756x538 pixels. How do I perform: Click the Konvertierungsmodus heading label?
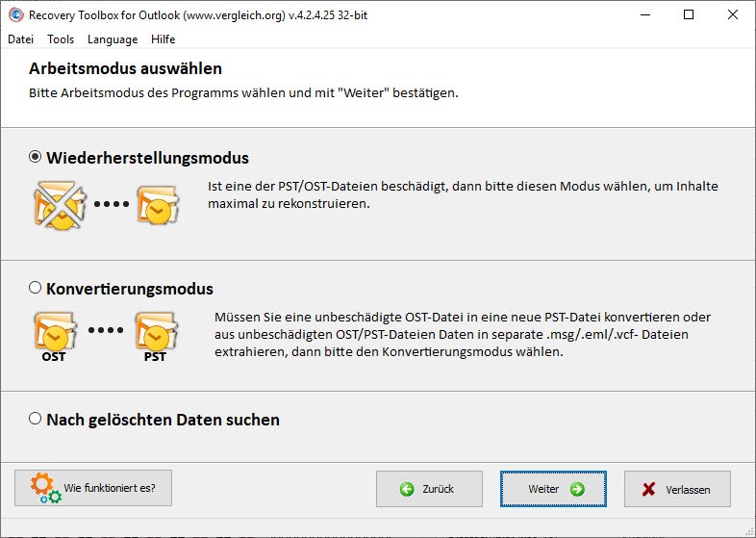130,289
